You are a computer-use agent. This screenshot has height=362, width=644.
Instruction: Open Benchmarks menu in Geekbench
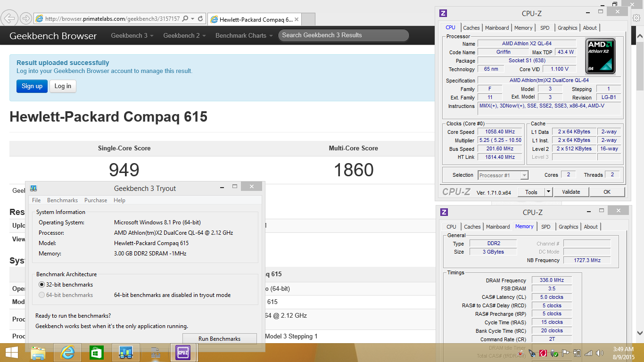(x=63, y=200)
